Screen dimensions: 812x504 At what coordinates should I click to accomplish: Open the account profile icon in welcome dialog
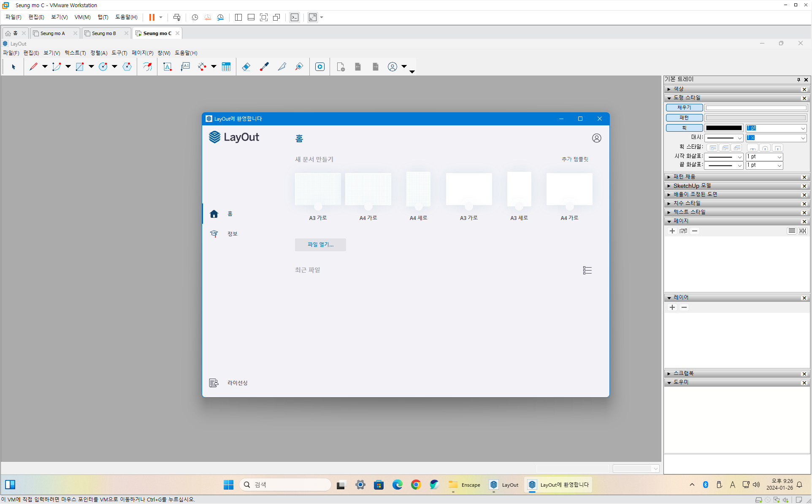596,138
